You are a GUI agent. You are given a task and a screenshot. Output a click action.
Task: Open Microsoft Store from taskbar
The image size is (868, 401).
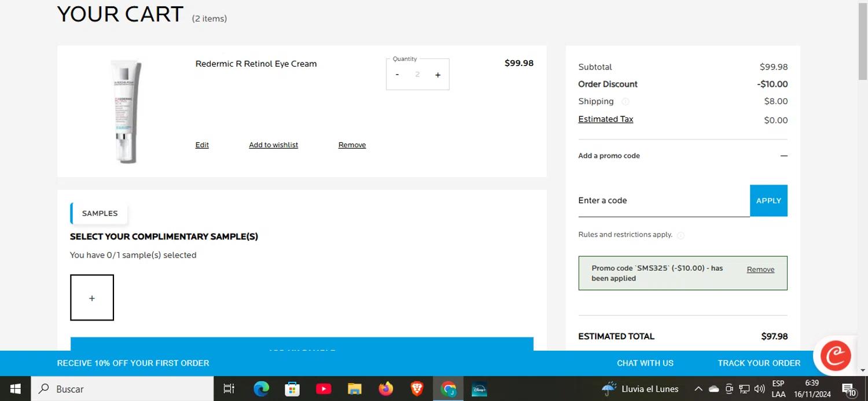click(x=292, y=389)
